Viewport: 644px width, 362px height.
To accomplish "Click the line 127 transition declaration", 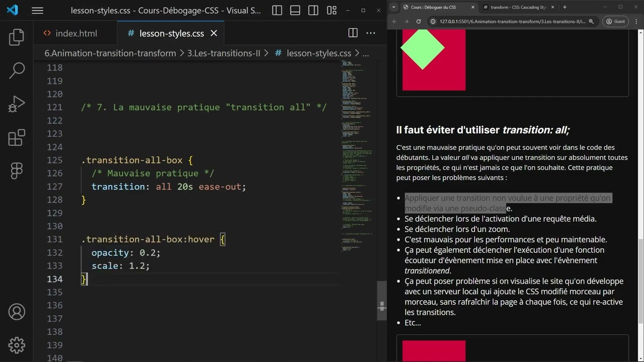I will [x=169, y=187].
